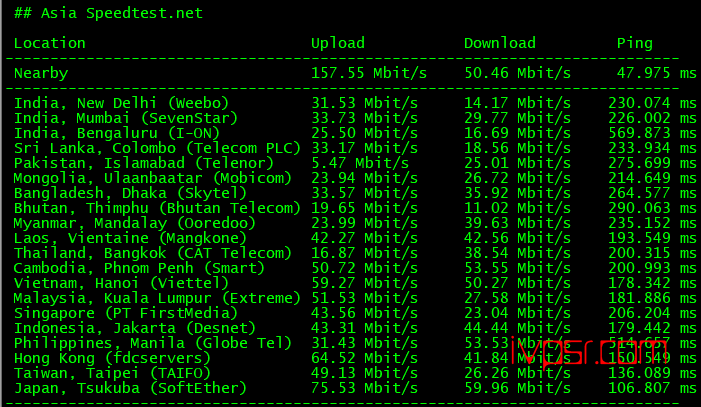Select 'Hong Kong (fdcservers)' row
The width and height of the screenshot is (701, 407).
coord(355,358)
